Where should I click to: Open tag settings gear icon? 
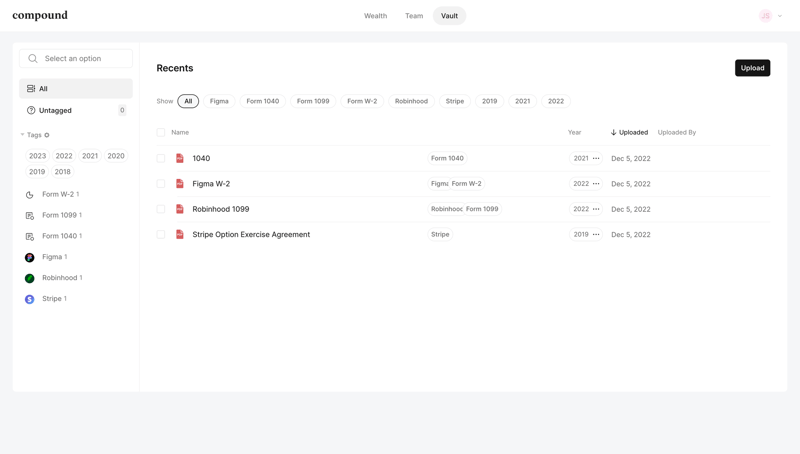47,135
